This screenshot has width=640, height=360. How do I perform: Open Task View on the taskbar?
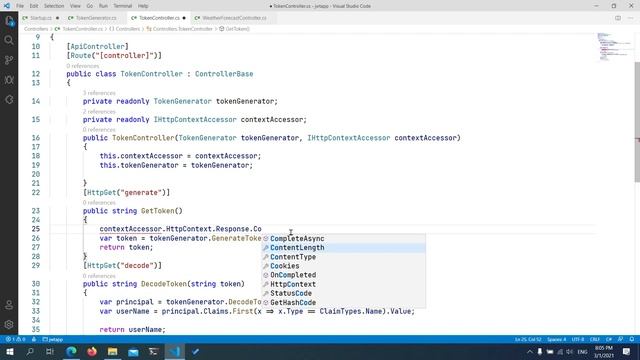tap(50, 351)
